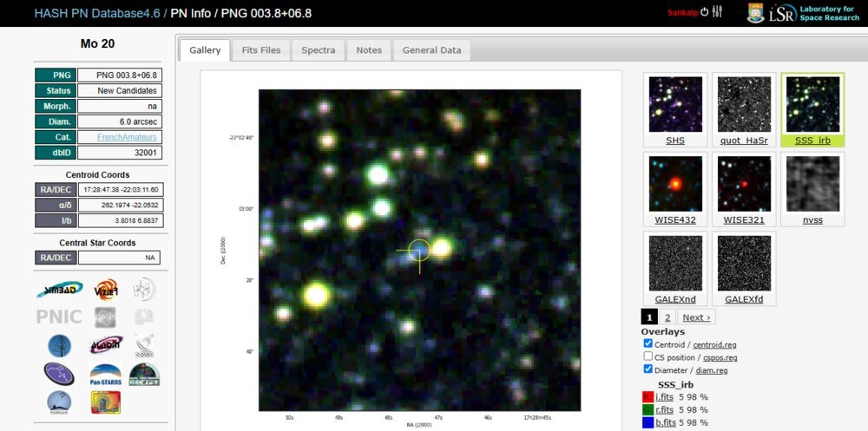Viewport: 868px width, 431px height.
Task: Open the VizieR catalogue logo link
Action: pyautogui.click(x=105, y=289)
